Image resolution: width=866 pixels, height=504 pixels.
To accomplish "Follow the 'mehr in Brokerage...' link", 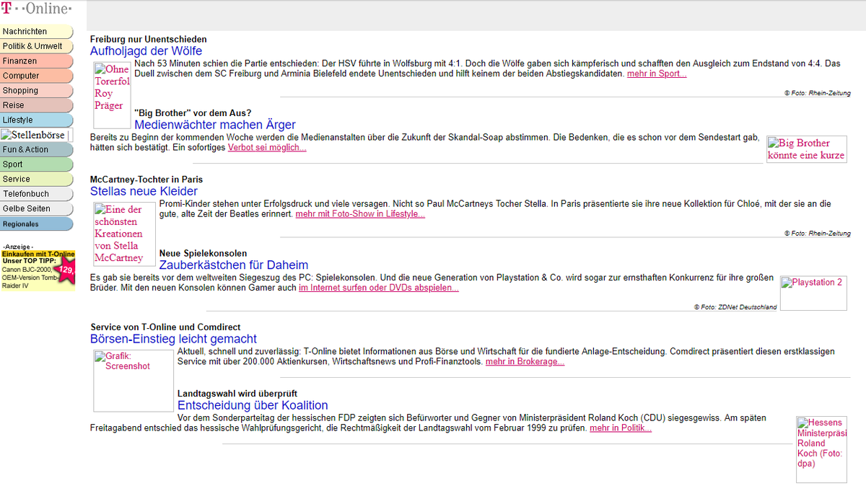I will [525, 362].
